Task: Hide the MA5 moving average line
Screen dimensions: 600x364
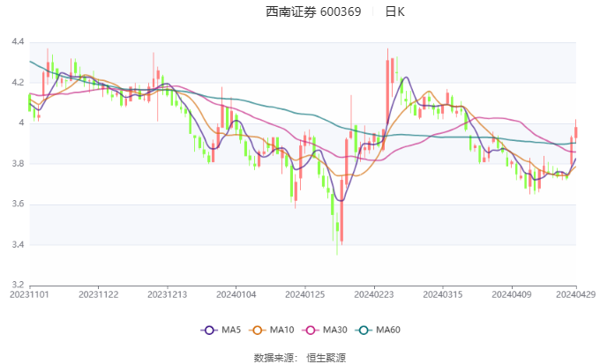Action: 231,330
